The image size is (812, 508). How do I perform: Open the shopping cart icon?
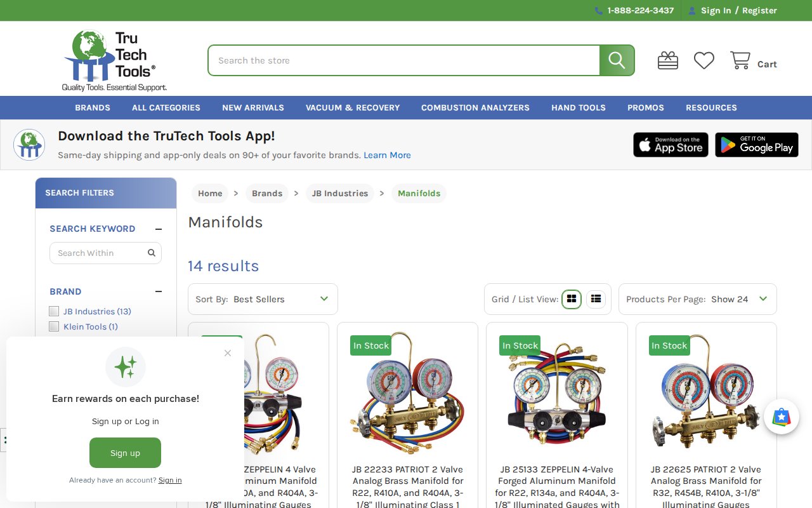click(740, 61)
